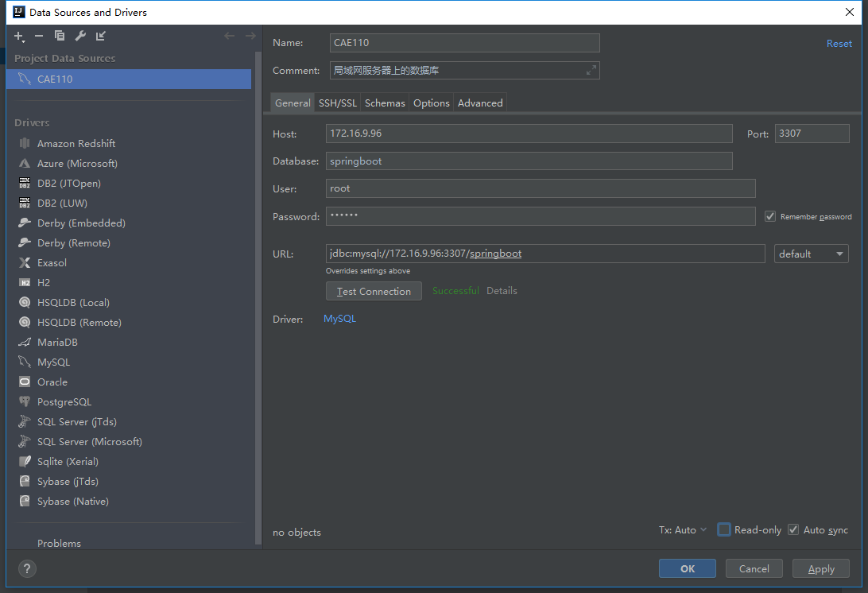Select the Amazon Redshift driver
Viewport: 868px width, 593px height.
[129, 143]
